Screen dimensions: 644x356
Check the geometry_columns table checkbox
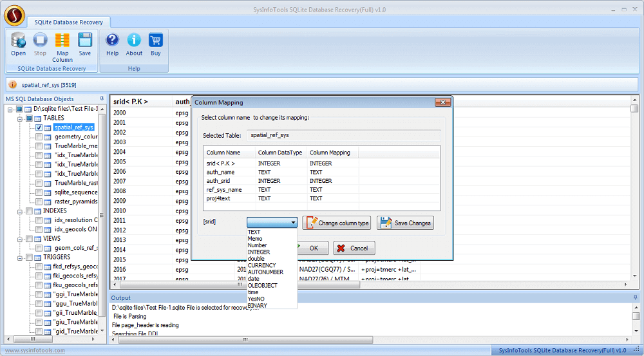pos(39,136)
